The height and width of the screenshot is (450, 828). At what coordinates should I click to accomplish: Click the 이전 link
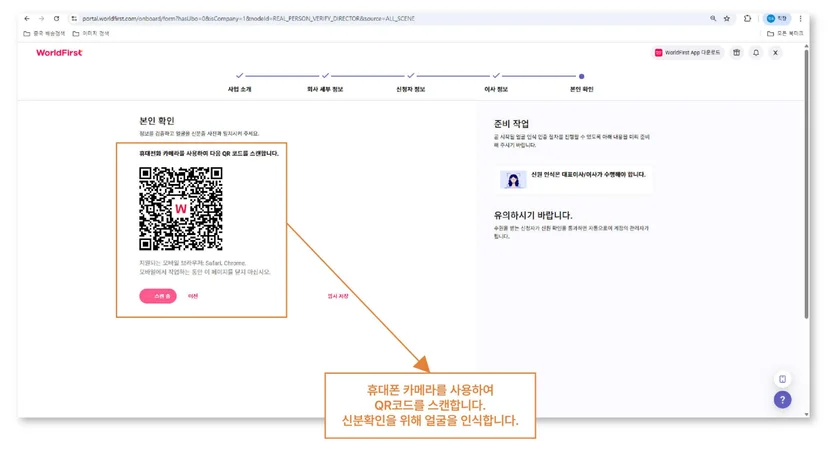coord(193,296)
